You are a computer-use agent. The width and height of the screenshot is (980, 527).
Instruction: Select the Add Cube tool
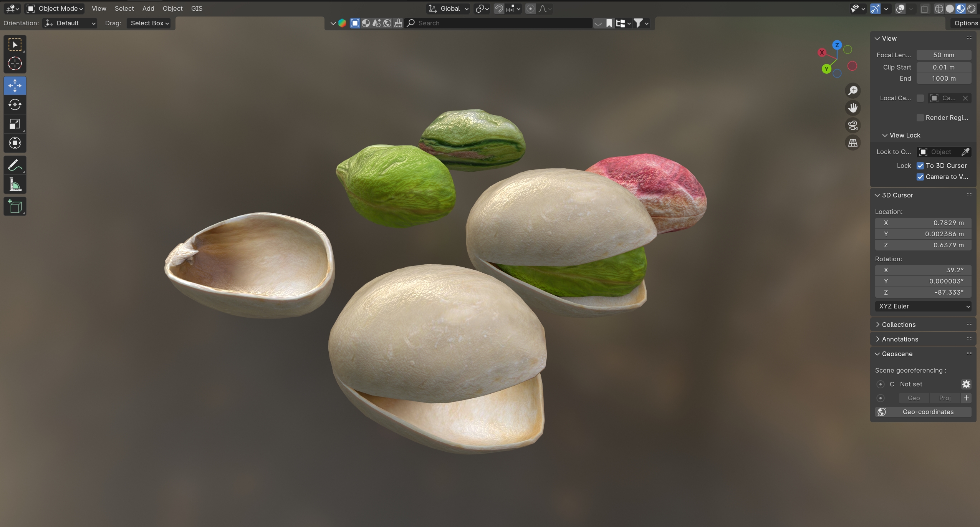click(15, 207)
